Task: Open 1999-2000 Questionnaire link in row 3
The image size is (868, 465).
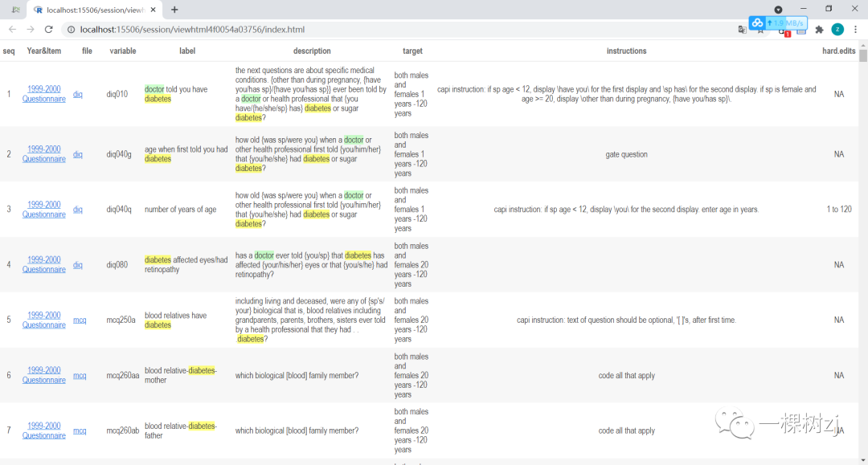Action: coord(43,210)
